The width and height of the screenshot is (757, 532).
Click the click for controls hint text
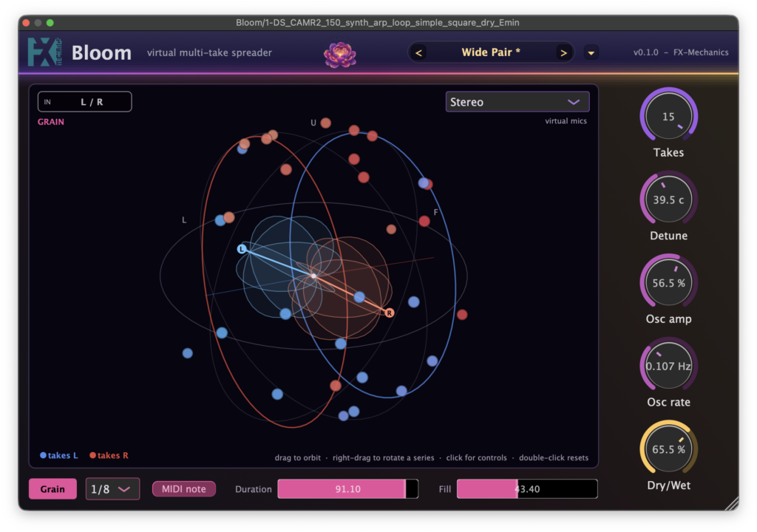pos(477,457)
